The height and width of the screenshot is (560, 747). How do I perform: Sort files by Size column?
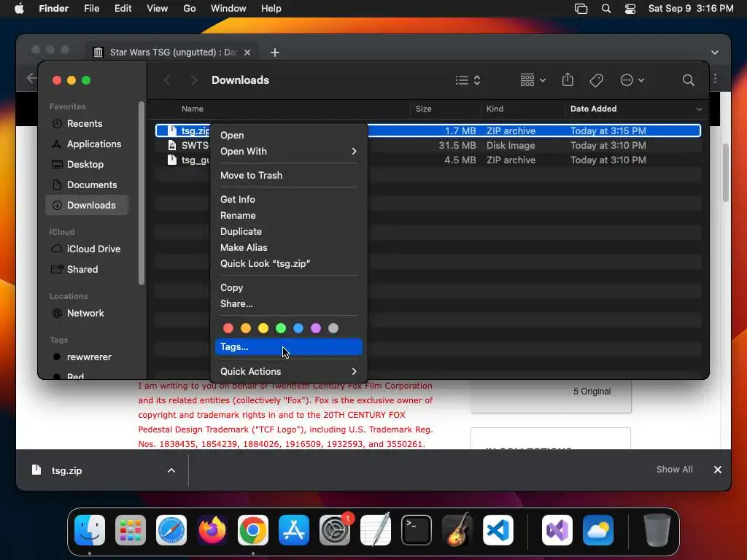click(x=446, y=109)
